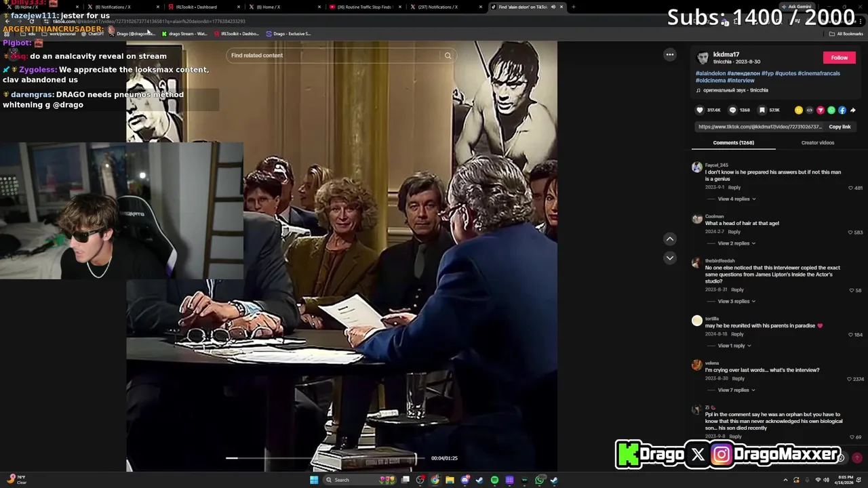Open #interview hashtag
Image resolution: width=868 pixels, height=488 pixels.
pos(741,81)
